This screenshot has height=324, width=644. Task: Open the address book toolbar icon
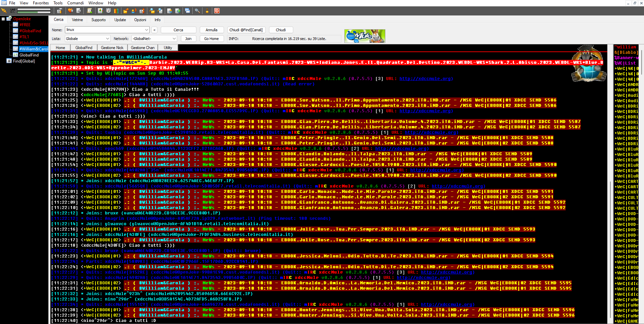(100, 11)
